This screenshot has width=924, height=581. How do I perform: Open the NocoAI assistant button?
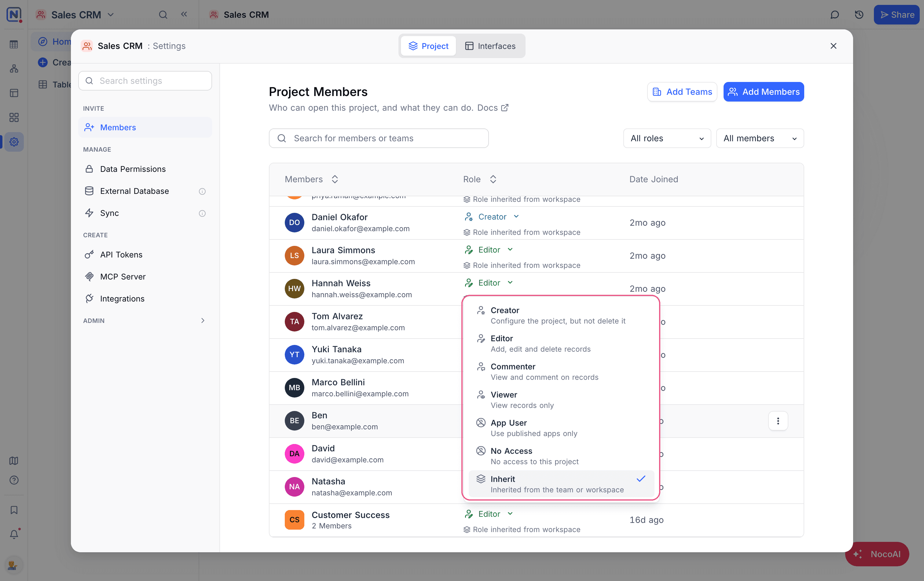(877, 554)
